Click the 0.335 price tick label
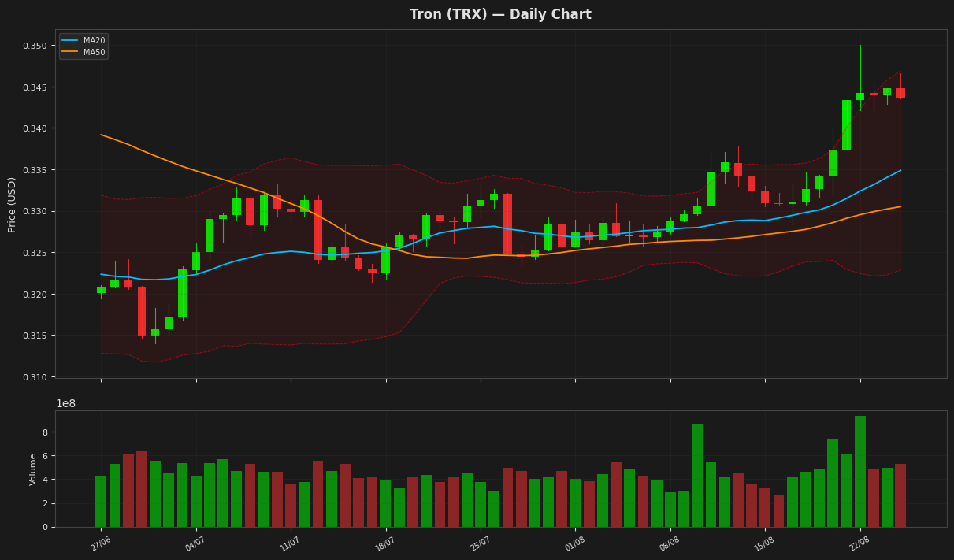This screenshot has height=560, width=954. [34, 170]
